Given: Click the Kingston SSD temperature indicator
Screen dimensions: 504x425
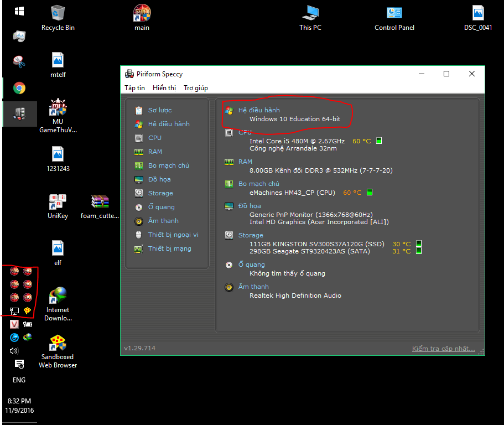Looking at the screenshot, I should click(x=419, y=243).
